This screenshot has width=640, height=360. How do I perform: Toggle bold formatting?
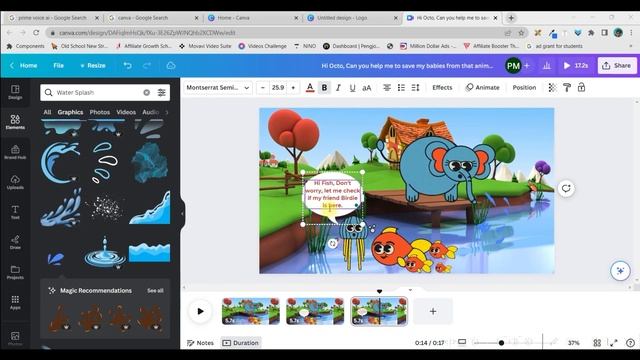(x=324, y=87)
